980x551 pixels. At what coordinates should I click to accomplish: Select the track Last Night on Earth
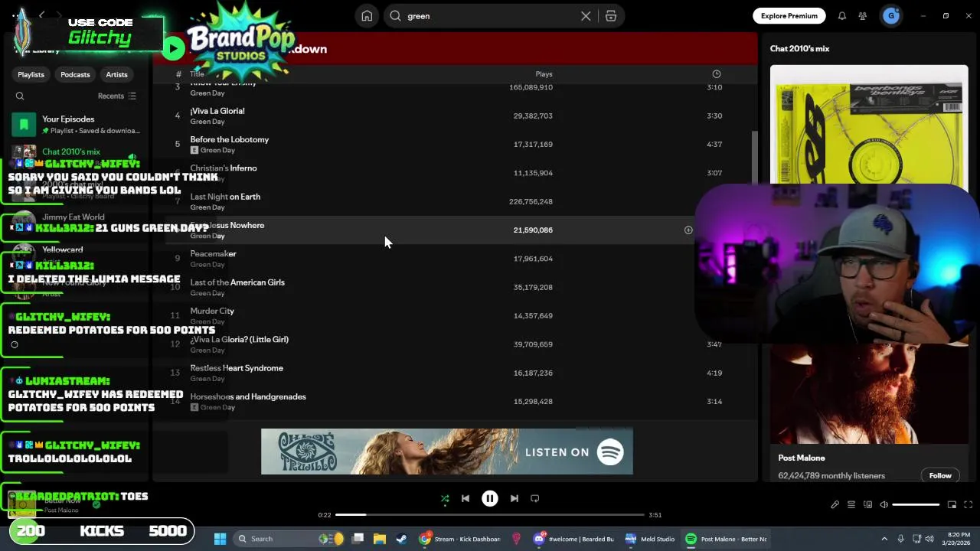(225, 197)
